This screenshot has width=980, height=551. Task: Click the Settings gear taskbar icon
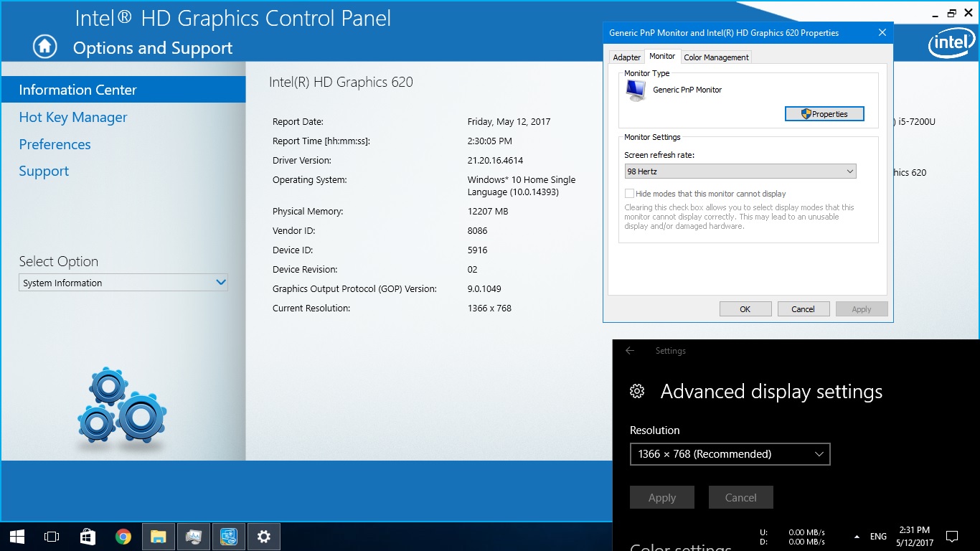(264, 536)
